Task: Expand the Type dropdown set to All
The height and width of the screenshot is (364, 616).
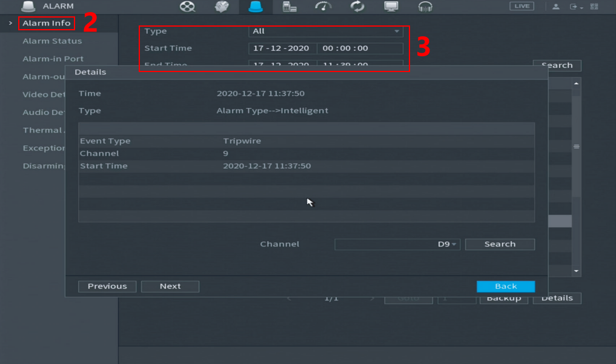Action: 325,31
